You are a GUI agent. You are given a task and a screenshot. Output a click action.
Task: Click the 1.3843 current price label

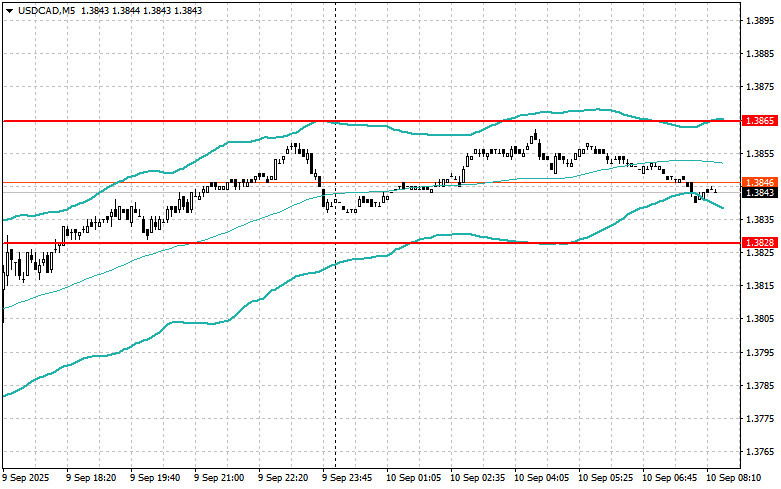pos(760,193)
